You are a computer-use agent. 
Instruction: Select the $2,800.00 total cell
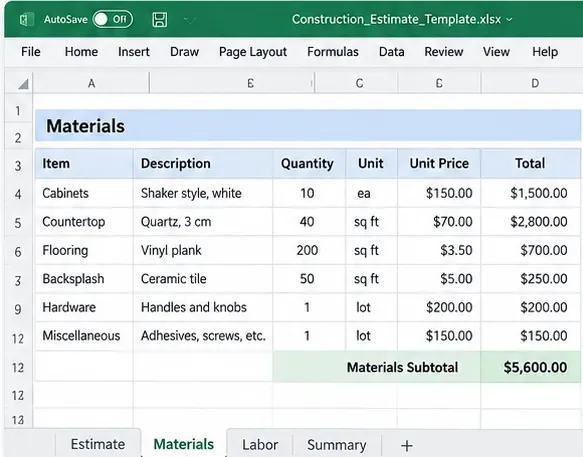pos(531,222)
